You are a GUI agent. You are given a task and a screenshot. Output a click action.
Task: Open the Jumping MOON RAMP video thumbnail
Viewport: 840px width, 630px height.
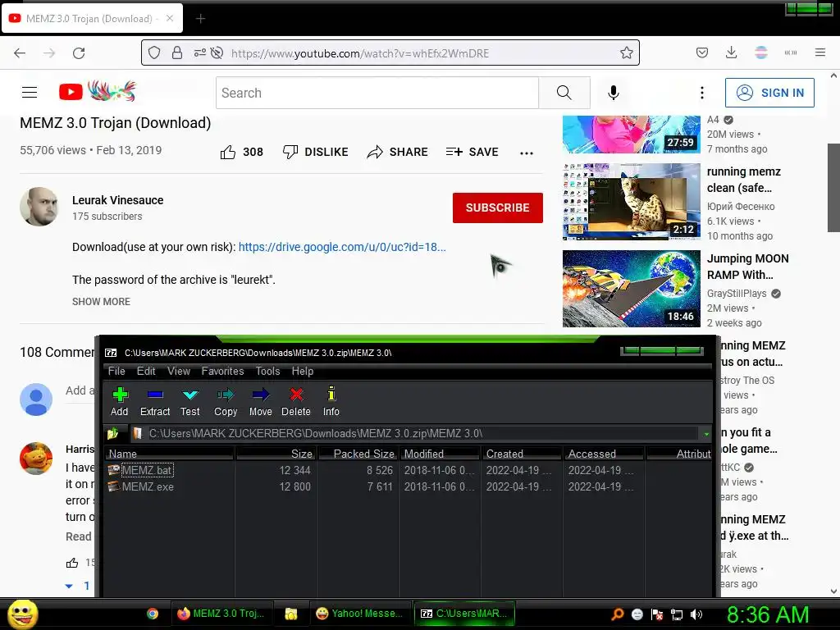[631, 288]
